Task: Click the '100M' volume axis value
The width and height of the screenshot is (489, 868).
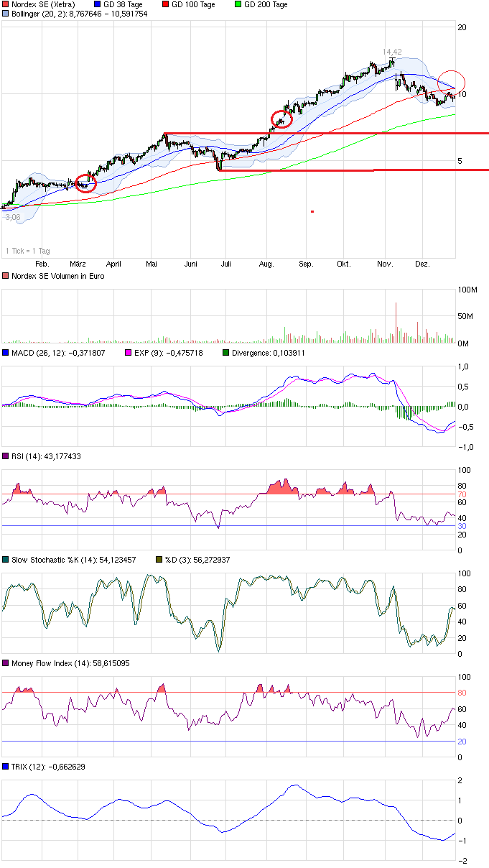Action: click(467, 290)
